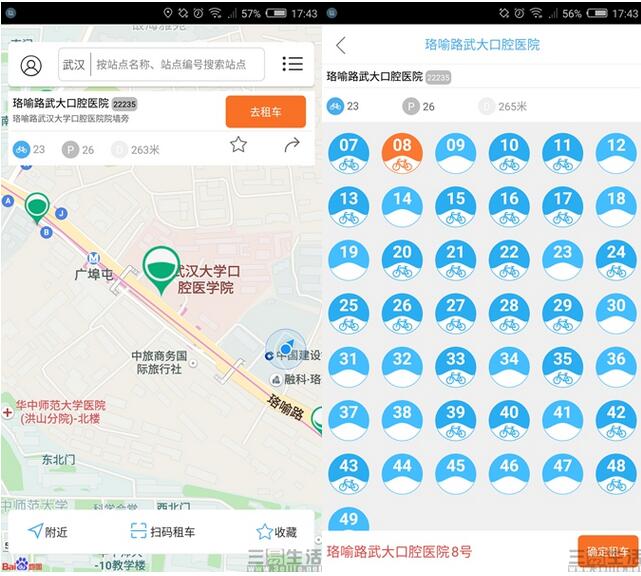
Task: Choose dock 28 with bike
Action: pyautogui.click(x=509, y=314)
